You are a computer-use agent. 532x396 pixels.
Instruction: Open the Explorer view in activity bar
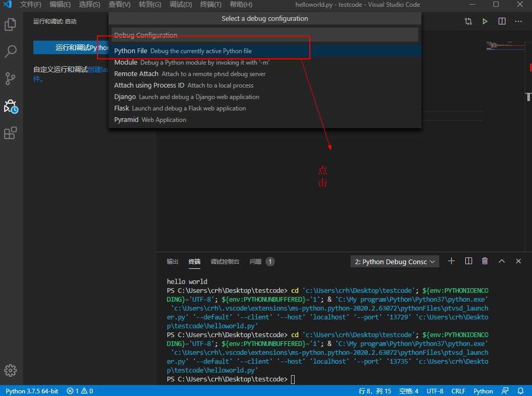click(10, 24)
